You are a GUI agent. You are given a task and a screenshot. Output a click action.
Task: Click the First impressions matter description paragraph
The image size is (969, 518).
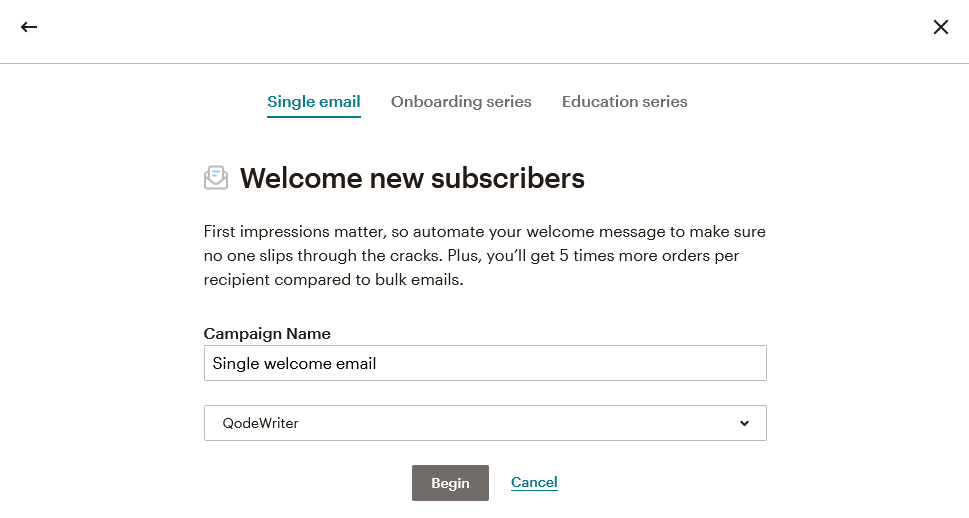pos(484,255)
